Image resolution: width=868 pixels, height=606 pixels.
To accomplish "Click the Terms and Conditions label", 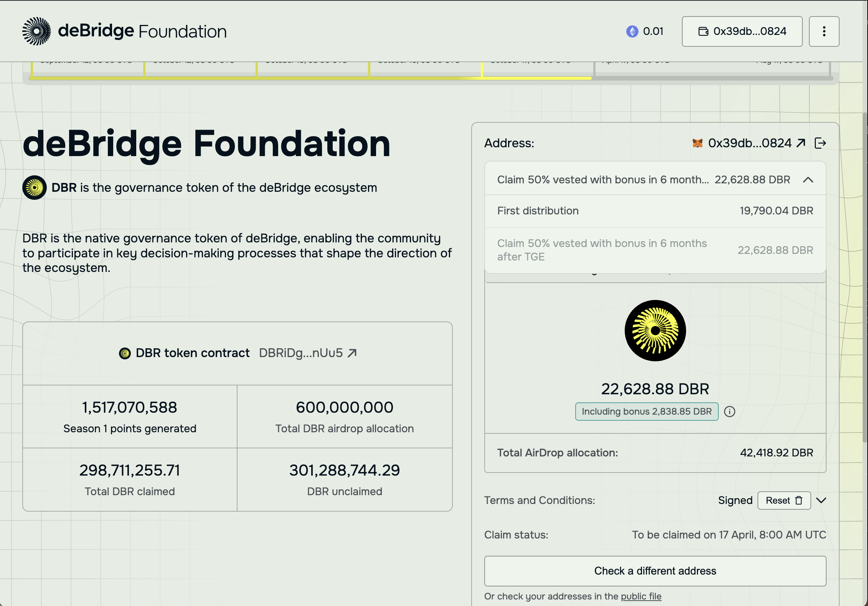I will click(540, 500).
